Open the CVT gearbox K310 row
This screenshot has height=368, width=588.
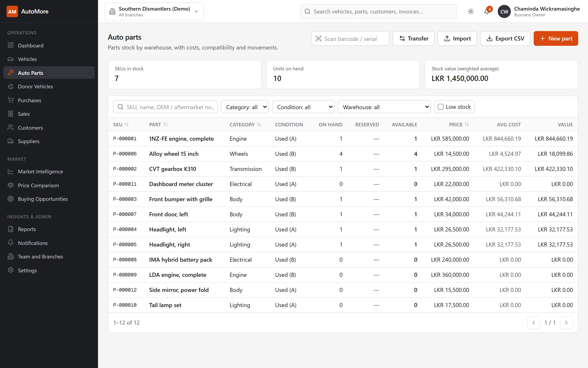tap(343, 169)
